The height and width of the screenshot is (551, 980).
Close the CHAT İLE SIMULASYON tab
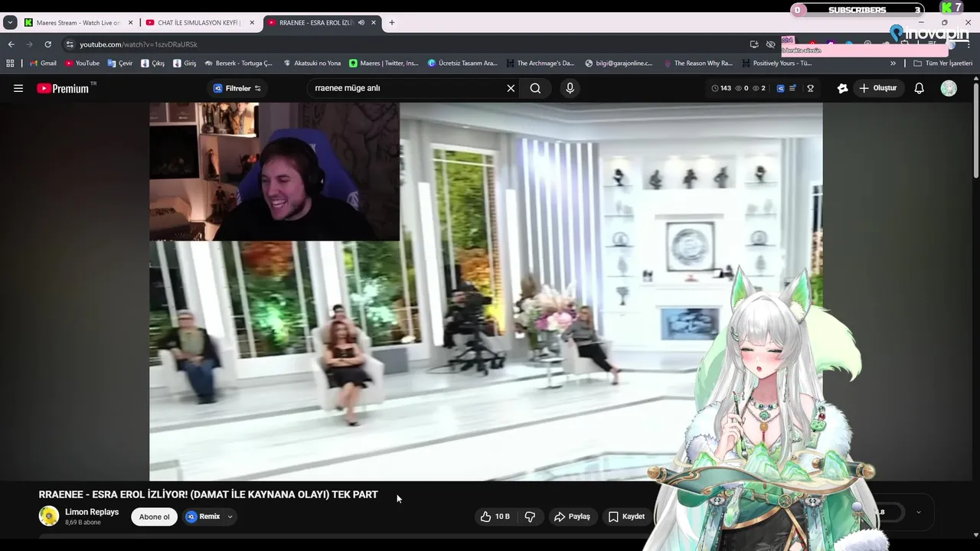[252, 23]
